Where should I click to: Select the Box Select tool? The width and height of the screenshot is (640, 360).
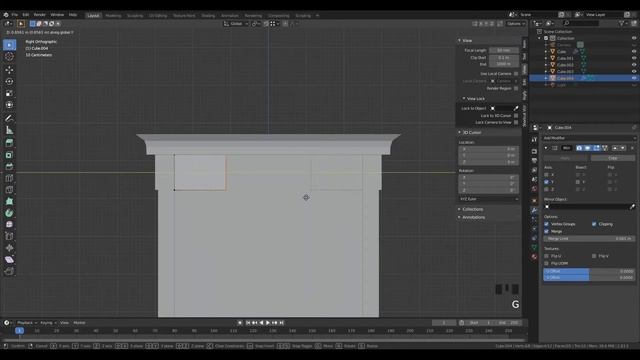[9, 44]
